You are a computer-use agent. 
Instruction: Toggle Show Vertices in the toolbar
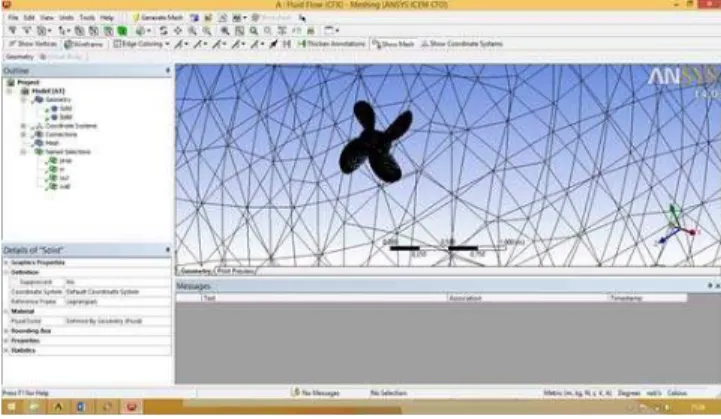tap(33, 44)
